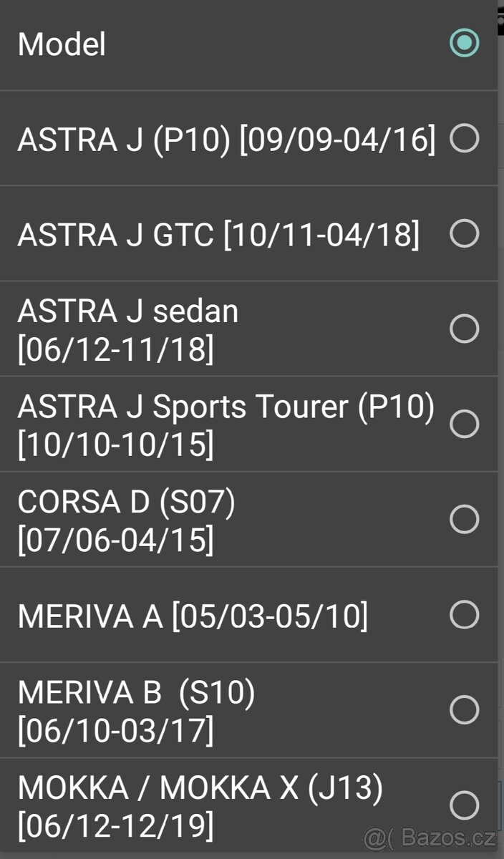The width and height of the screenshot is (504, 859).
Task: Tap MERIVA B (S10) [06/10-03/17] label
Action: click(136, 711)
